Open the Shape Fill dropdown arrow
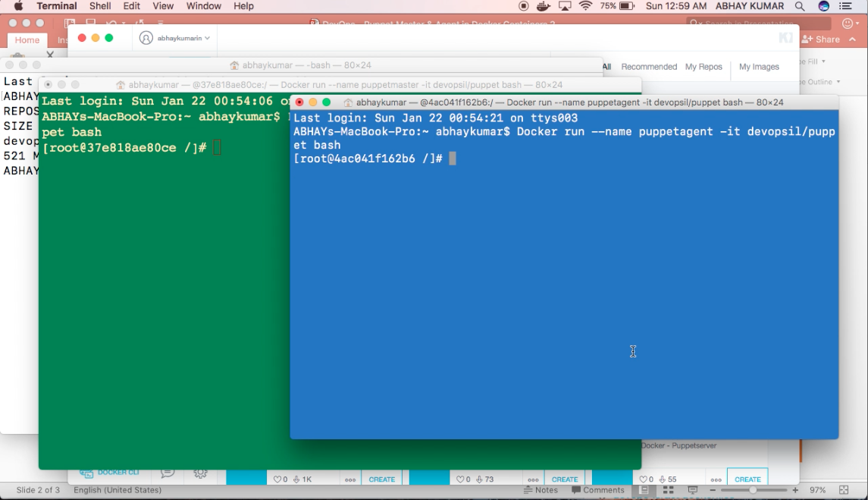The image size is (868, 500). [823, 61]
